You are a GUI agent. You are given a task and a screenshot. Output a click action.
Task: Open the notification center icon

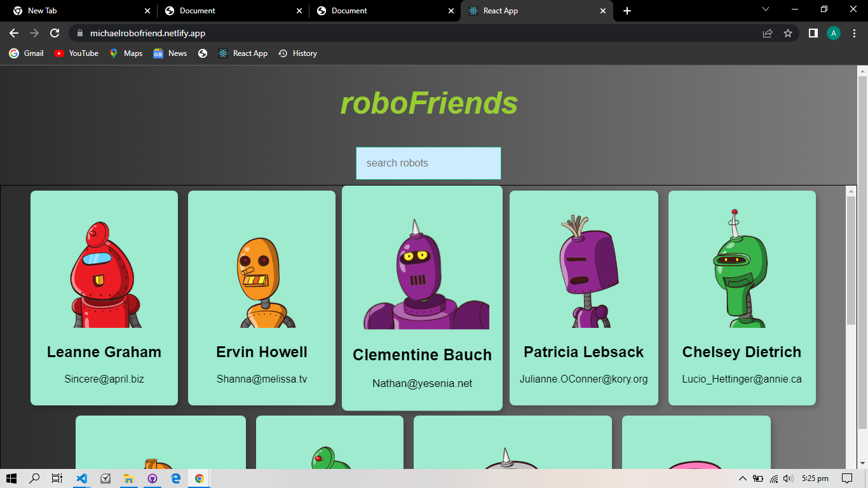(847, 478)
